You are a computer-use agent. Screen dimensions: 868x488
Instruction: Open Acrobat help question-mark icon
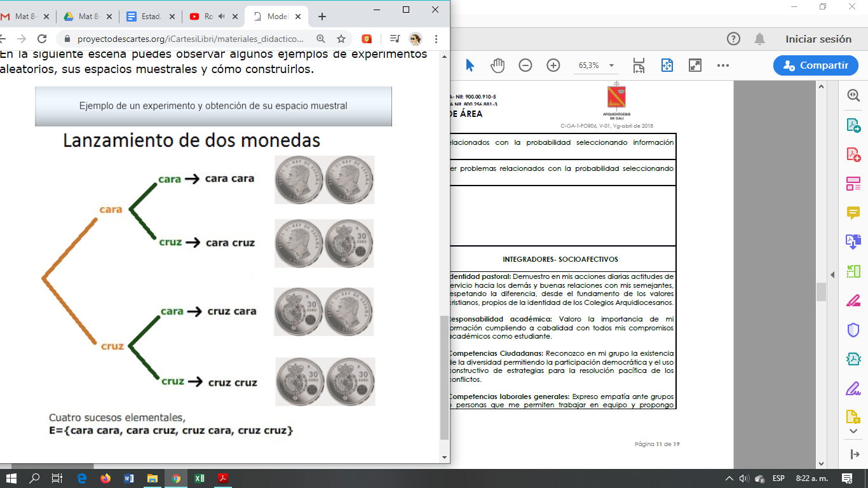733,39
